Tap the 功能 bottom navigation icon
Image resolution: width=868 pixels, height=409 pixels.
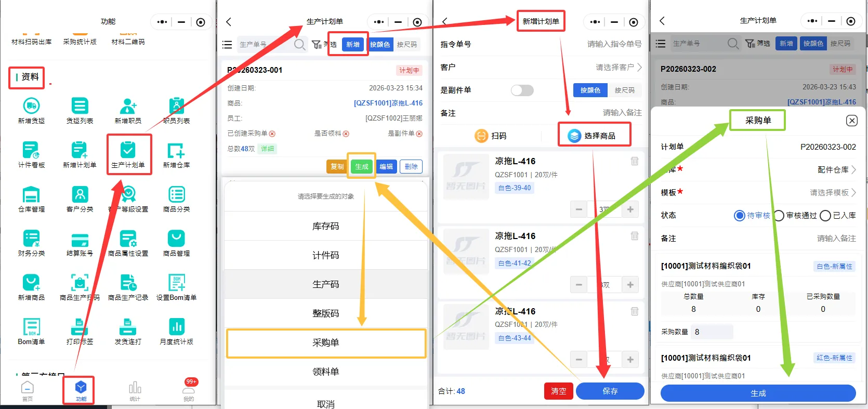81,390
